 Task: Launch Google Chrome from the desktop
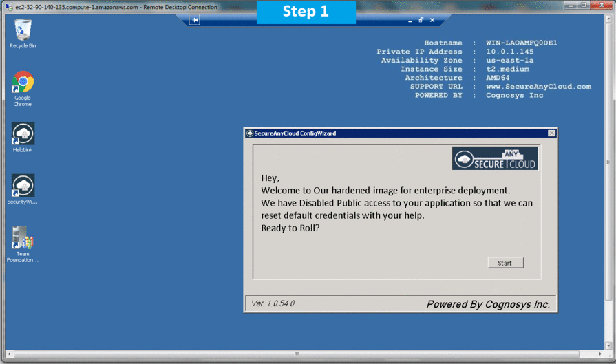(x=23, y=83)
